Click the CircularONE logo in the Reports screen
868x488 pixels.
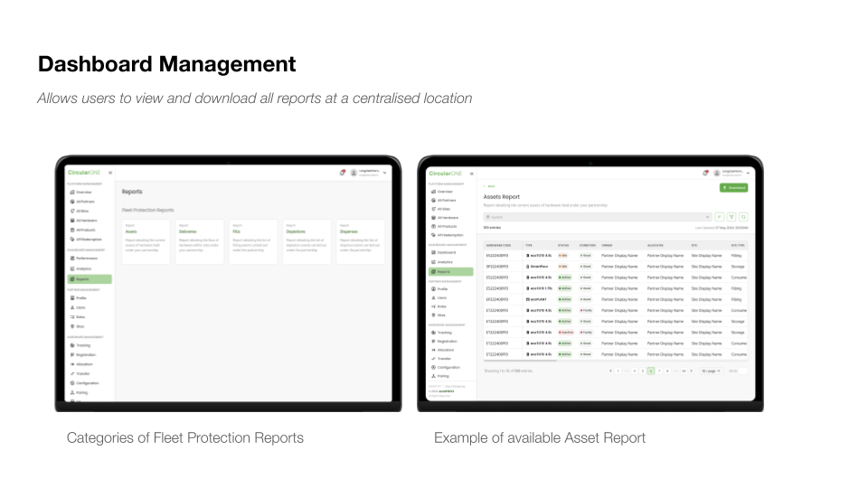(84, 173)
